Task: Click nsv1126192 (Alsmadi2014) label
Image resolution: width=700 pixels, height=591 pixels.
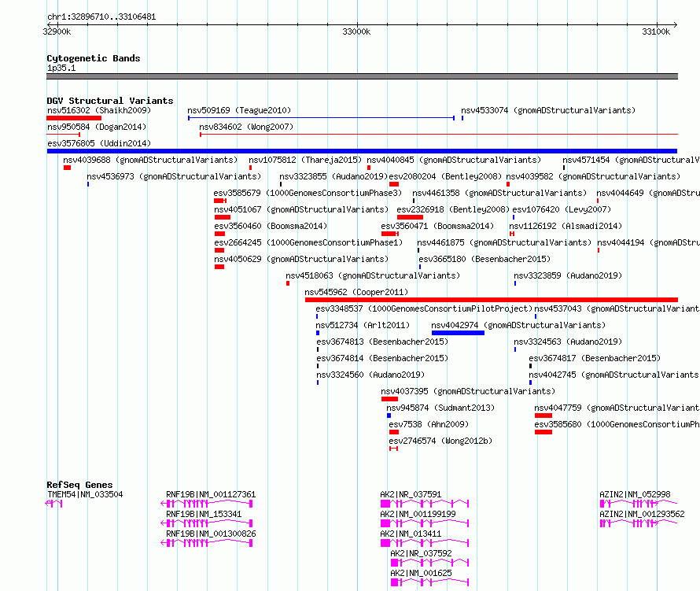Action: (566, 226)
